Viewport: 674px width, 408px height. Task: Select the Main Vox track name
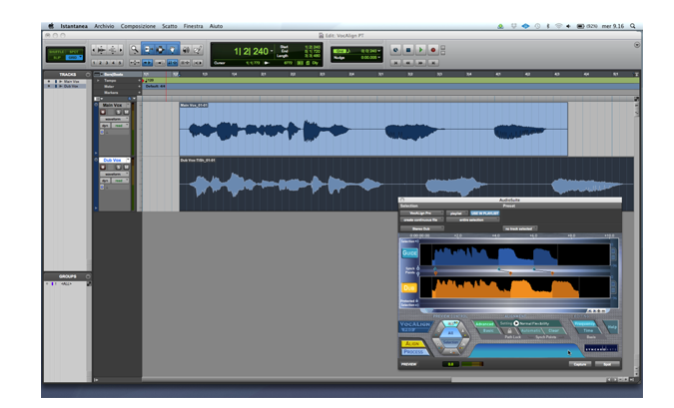tap(114, 105)
